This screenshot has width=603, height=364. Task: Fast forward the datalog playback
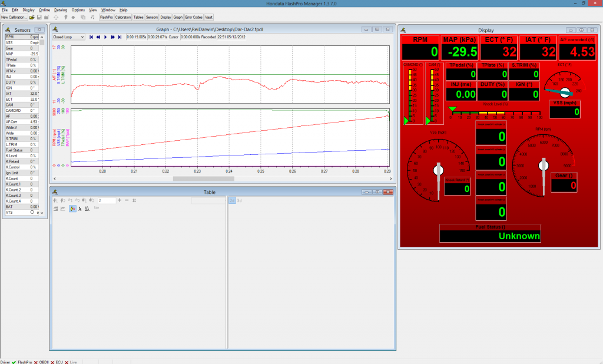pyautogui.click(x=112, y=37)
